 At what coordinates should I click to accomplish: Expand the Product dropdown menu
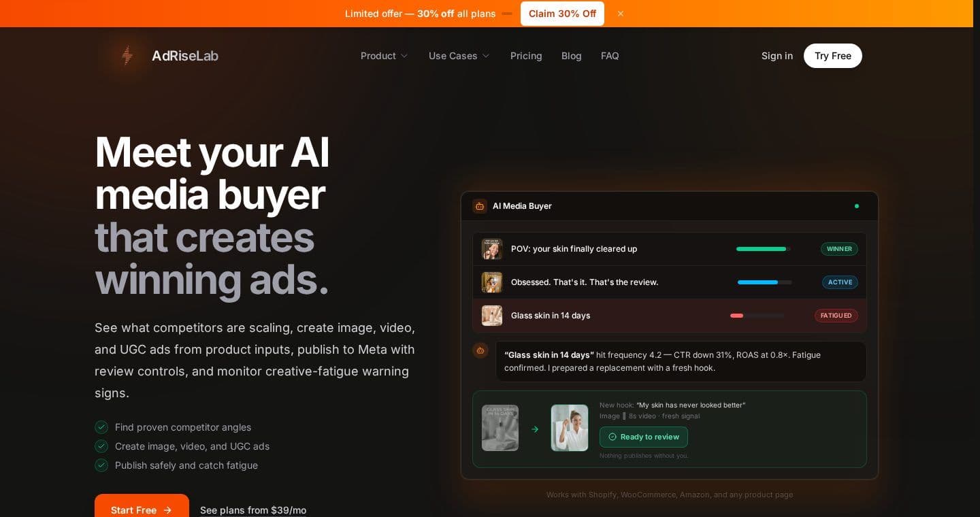click(385, 56)
